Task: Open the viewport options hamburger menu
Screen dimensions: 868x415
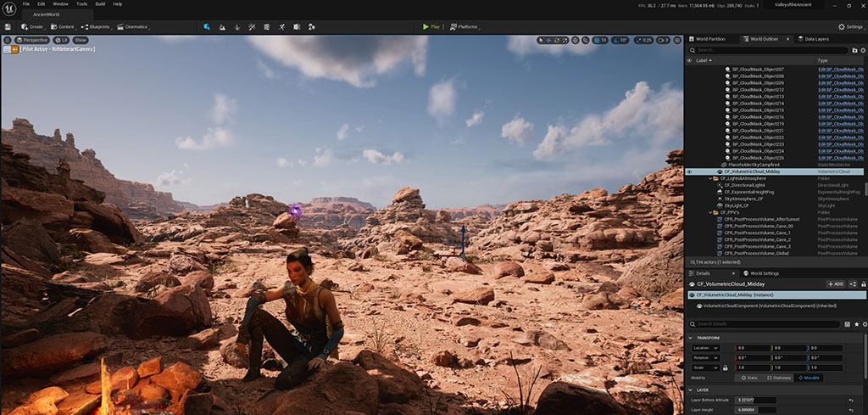Action: pyautogui.click(x=7, y=40)
